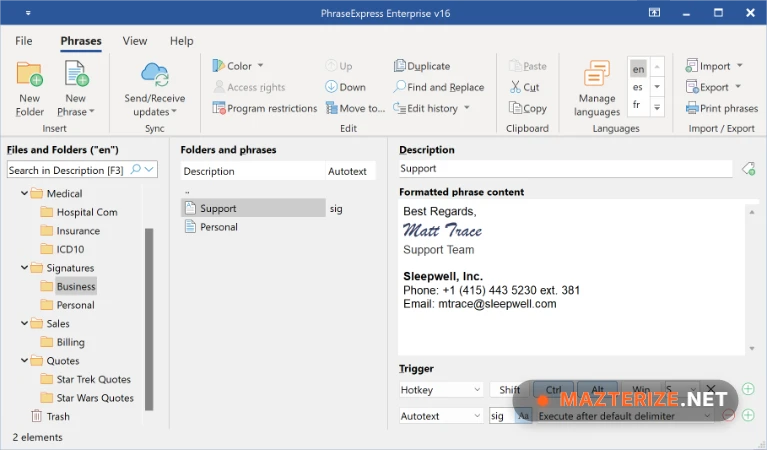Toggle the Shift hotkey modifier

(510, 390)
